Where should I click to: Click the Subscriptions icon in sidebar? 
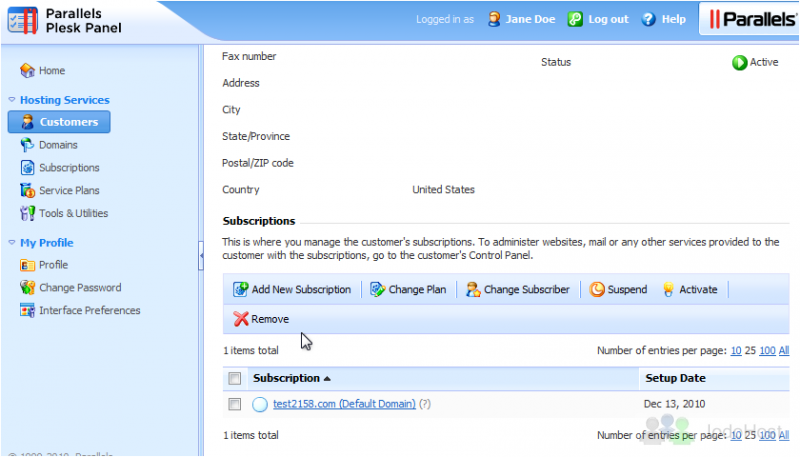click(x=27, y=167)
